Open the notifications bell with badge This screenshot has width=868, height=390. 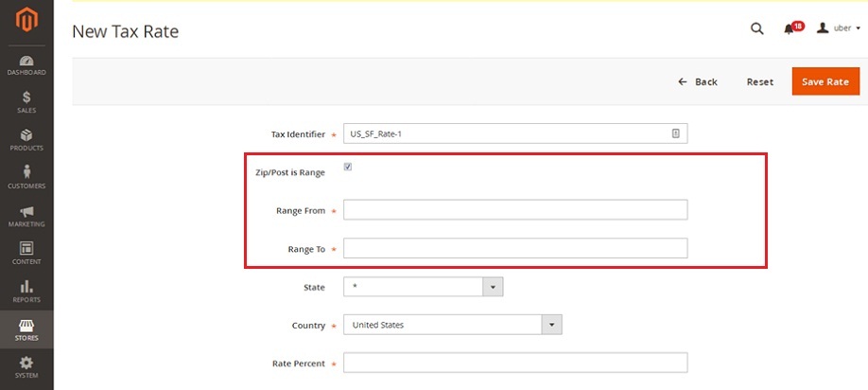[792, 27]
